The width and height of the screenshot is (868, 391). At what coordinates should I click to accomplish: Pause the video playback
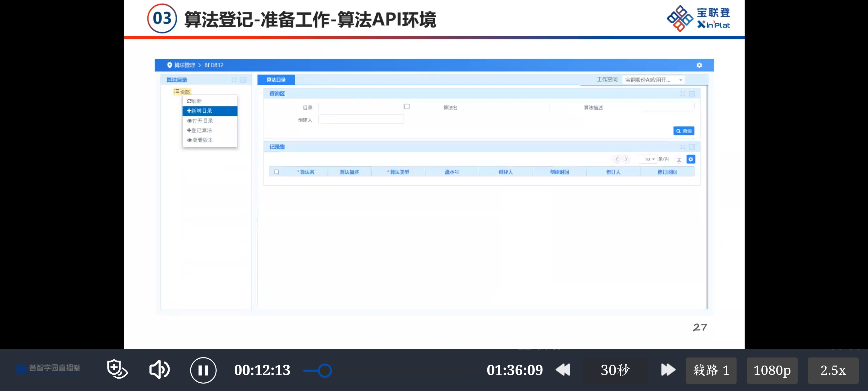203,370
